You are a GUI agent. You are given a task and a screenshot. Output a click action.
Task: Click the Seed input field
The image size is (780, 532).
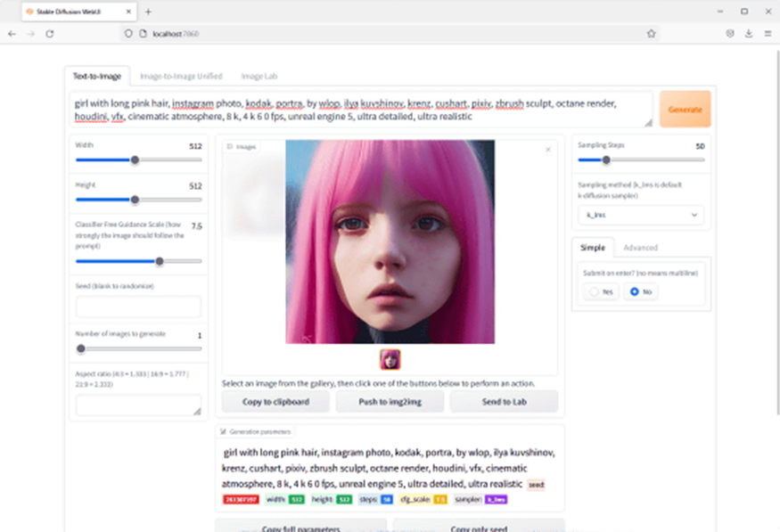click(x=138, y=307)
